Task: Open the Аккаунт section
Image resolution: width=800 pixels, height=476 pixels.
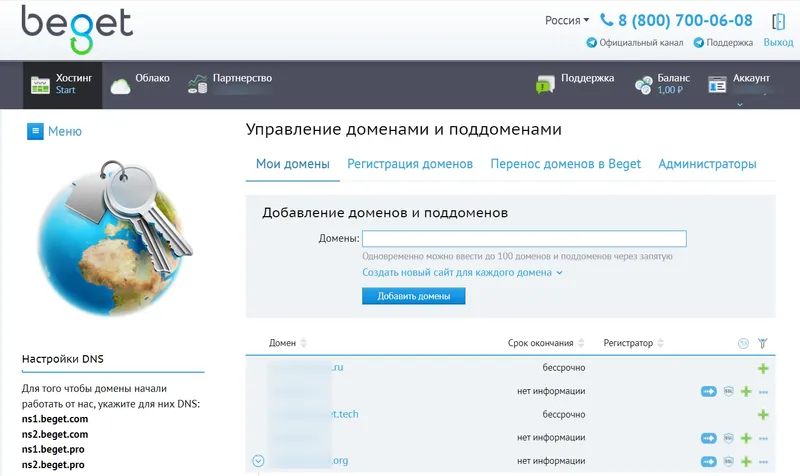Action: 739,85
